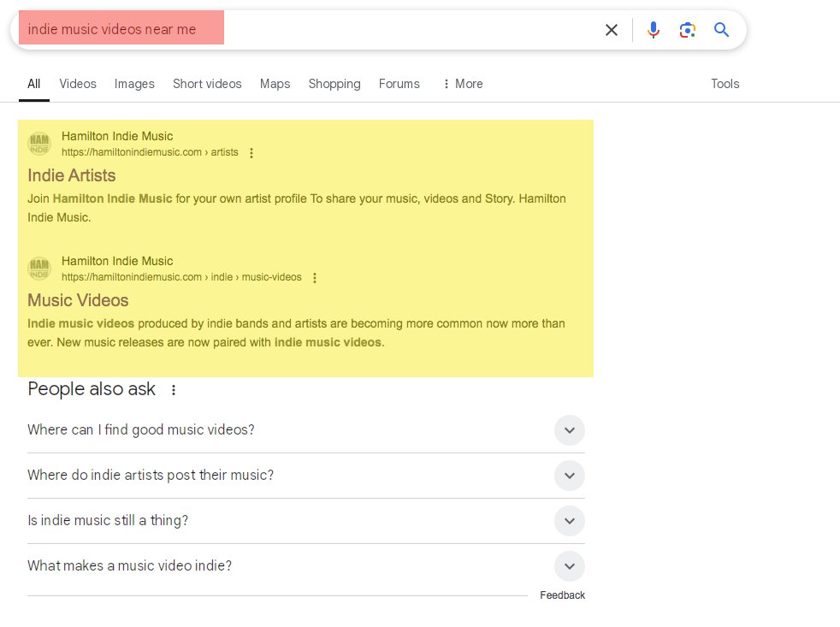The height and width of the screenshot is (627, 840).
Task: Click the 'People also ask' heading
Action: [x=92, y=389]
